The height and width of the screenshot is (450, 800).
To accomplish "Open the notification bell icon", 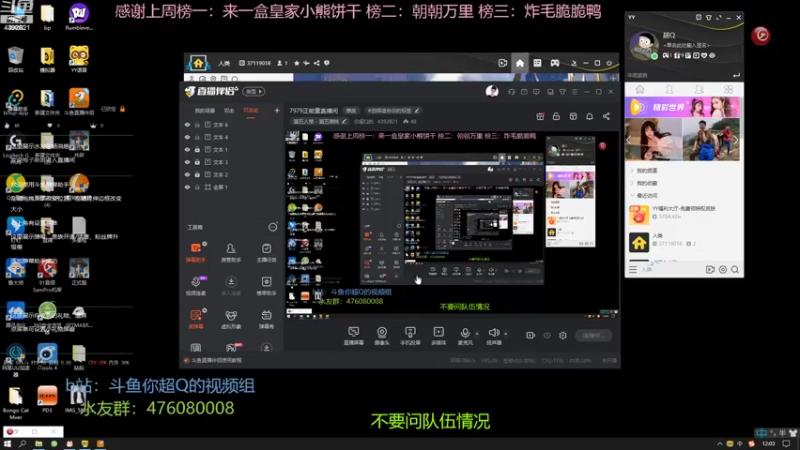I will coord(589,116).
